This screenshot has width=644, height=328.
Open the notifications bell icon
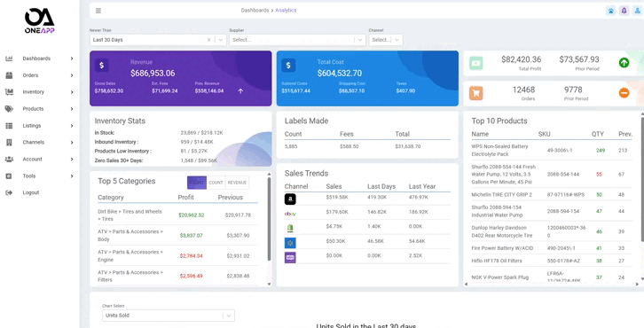click(624, 11)
